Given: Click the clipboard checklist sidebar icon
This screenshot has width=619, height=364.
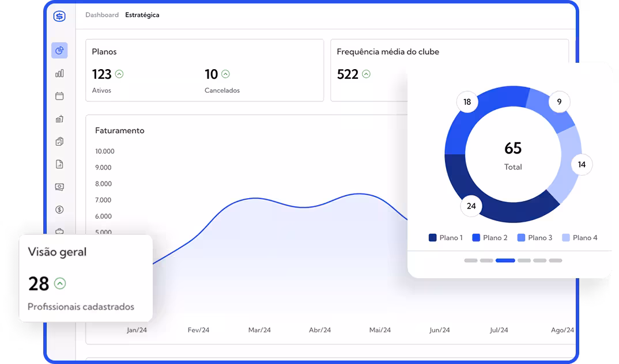Looking at the screenshot, I should click(59, 142).
